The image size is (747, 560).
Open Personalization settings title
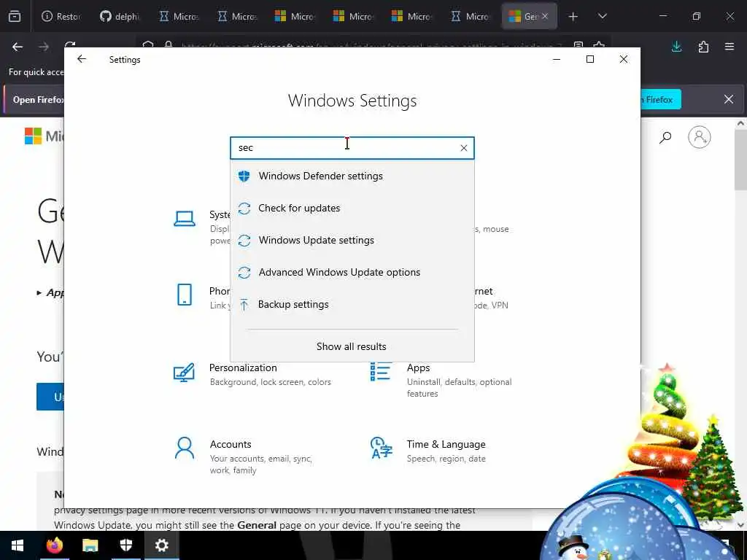tap(243, 367)
